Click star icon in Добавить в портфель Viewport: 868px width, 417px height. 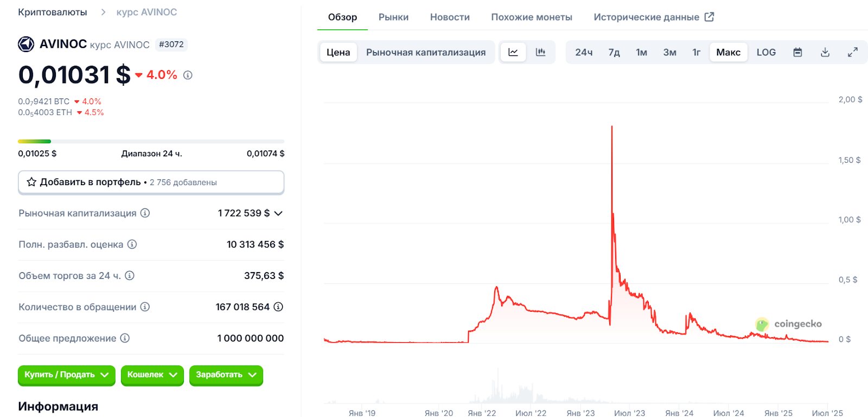31,182
